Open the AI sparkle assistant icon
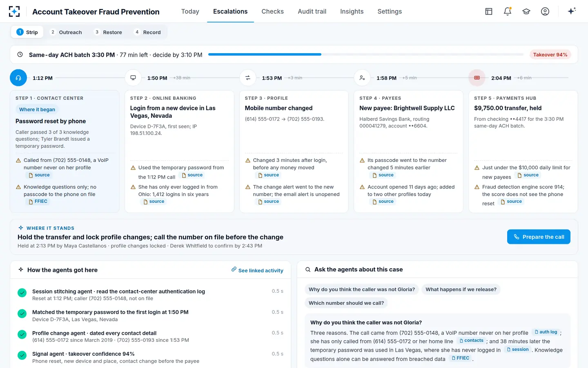588x368 pixels. [x=572, y=11]
